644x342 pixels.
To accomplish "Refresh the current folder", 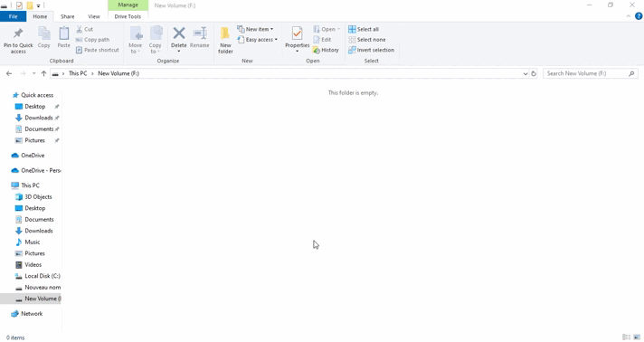I will (x=534, y=73).
